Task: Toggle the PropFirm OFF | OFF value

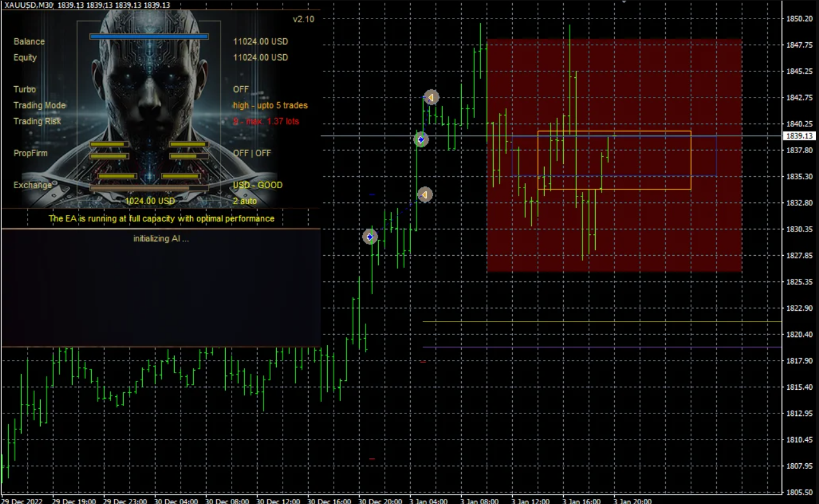Action: 252,153
